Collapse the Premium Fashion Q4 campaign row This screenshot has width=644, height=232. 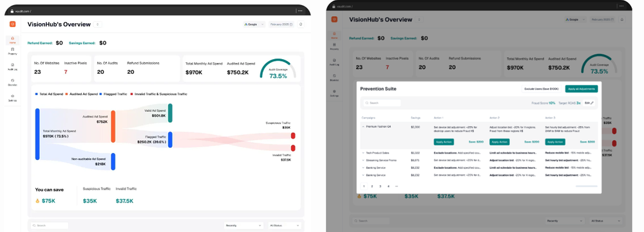click(x=363, y=127)
